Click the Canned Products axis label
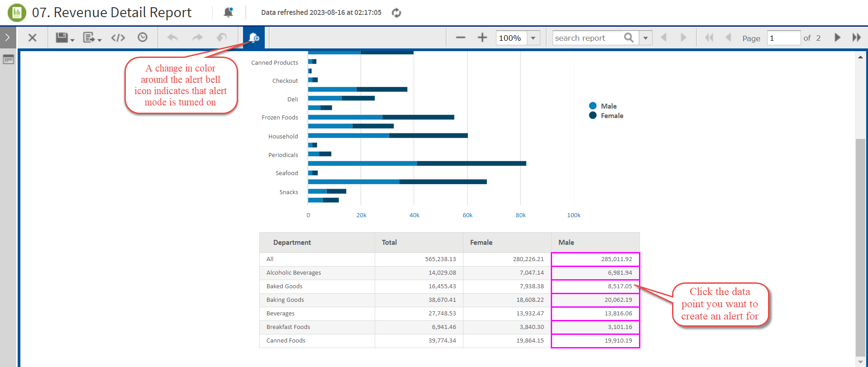 click(275, 63)
